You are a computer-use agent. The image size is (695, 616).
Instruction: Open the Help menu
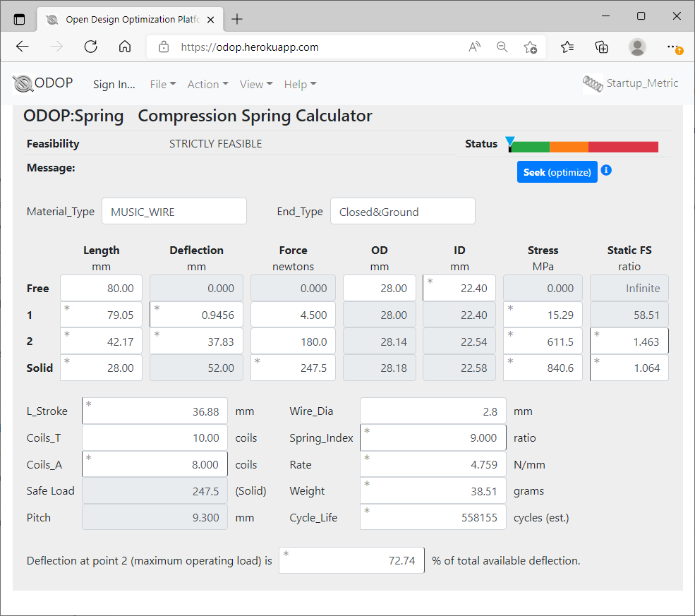click(300, 84)
